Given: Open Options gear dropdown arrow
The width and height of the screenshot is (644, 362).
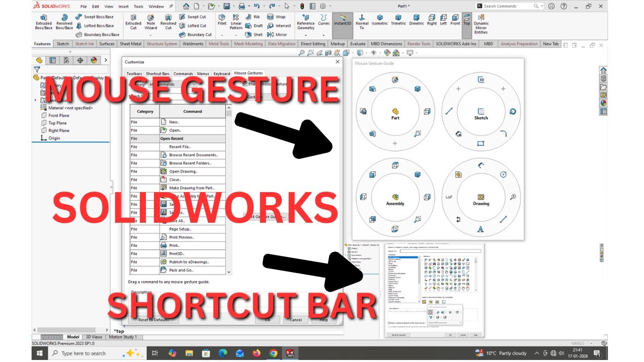Looking at the screenshot, I should tap(330, 6).
